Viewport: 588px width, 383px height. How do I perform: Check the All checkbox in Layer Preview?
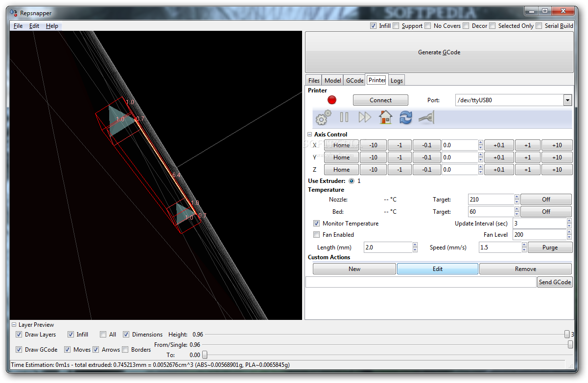[103, 334]
